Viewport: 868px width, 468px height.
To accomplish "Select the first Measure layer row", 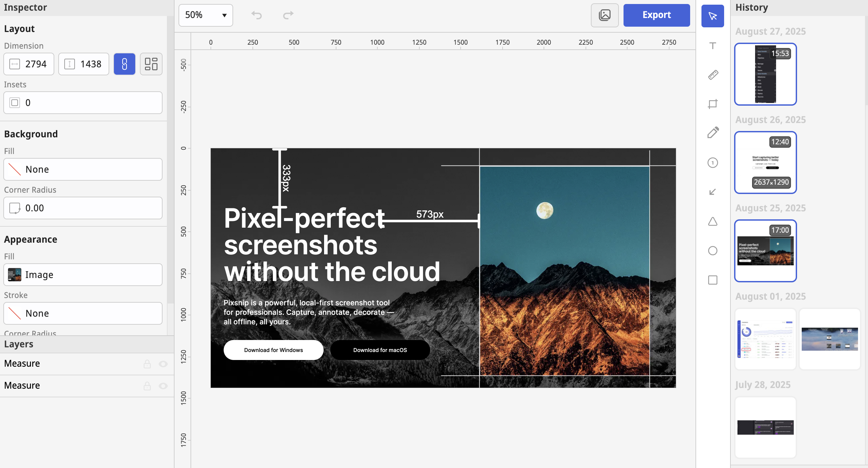I will (67, 364).
